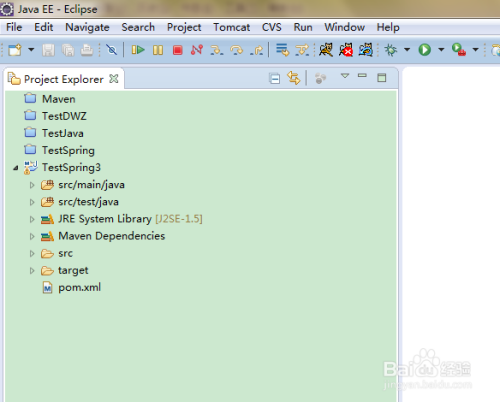The image size is (500, 402).
Task: Open the Run menu
Action: 303,27
